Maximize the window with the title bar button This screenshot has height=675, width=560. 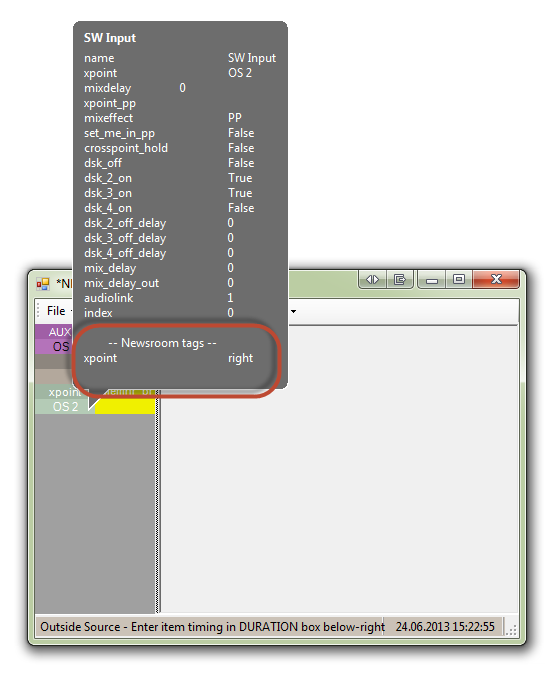point(459,280)
